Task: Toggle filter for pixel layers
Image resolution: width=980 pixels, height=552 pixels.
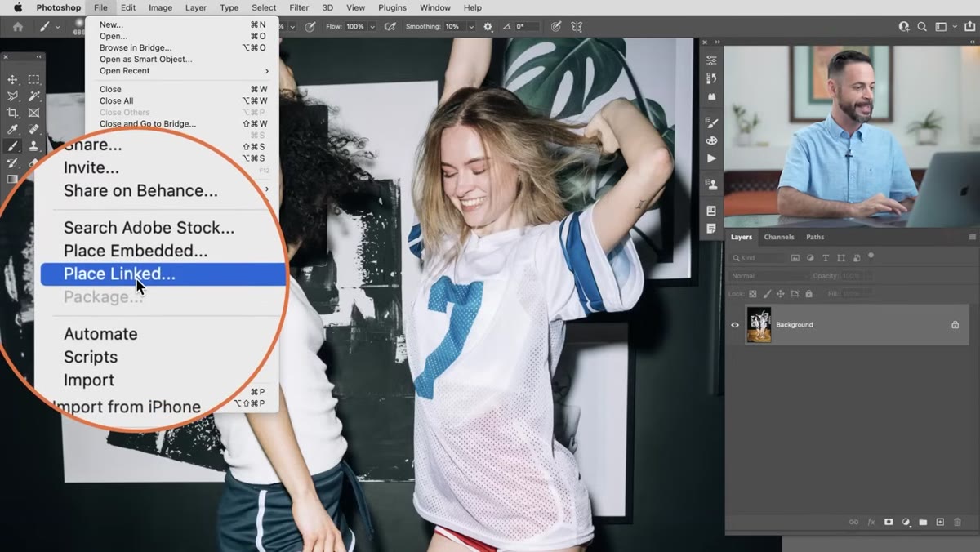Action: tap(795, 258)
